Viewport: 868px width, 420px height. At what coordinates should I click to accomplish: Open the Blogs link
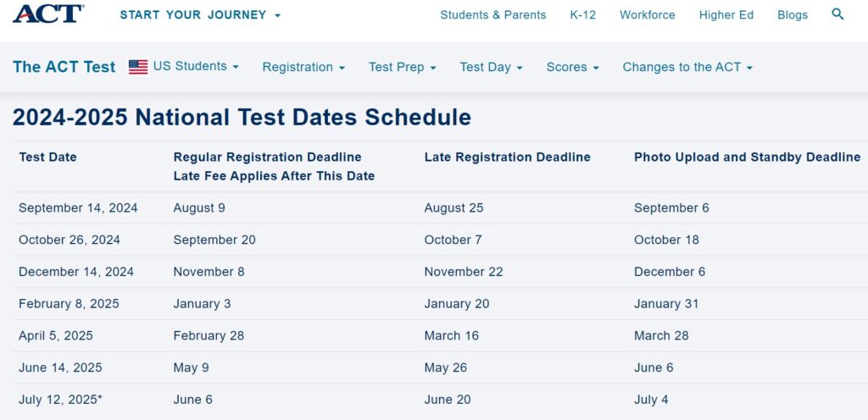tap(793, 15)
